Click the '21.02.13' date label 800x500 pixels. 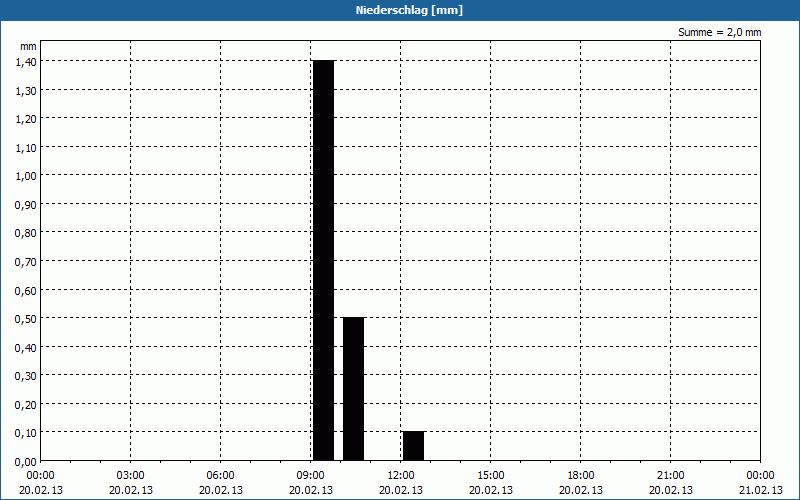click(x=761, y=490)
